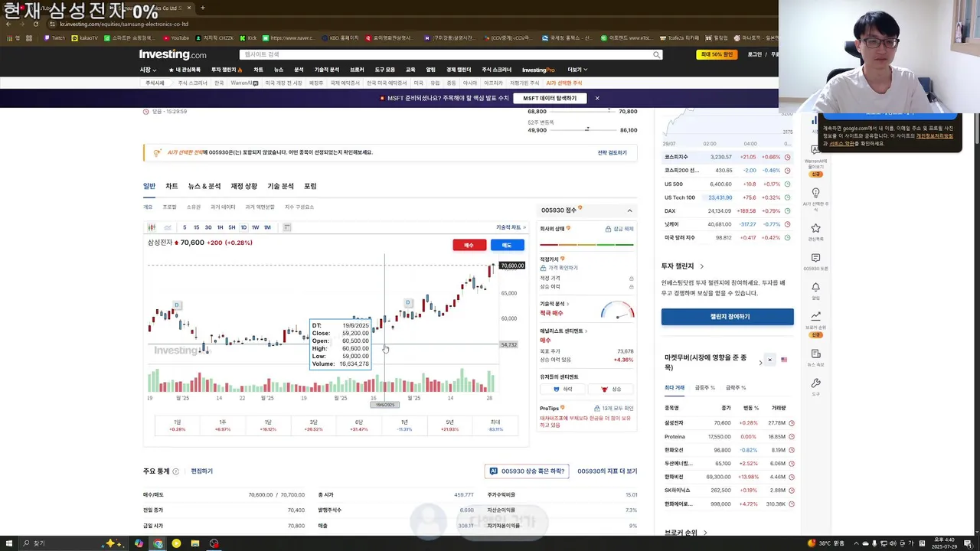Open the 마켓무버 section arrow
This screenshot has width=980, height=551.
point(760,362)
